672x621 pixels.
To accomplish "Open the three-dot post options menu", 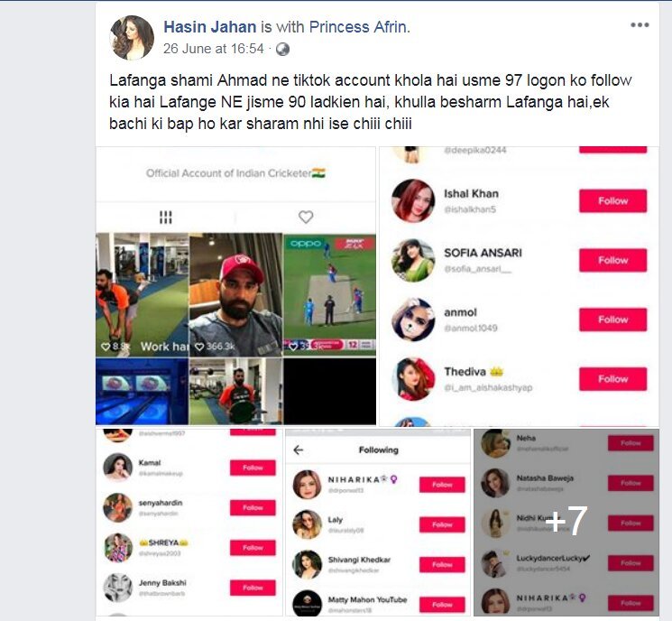I will 640,25.
